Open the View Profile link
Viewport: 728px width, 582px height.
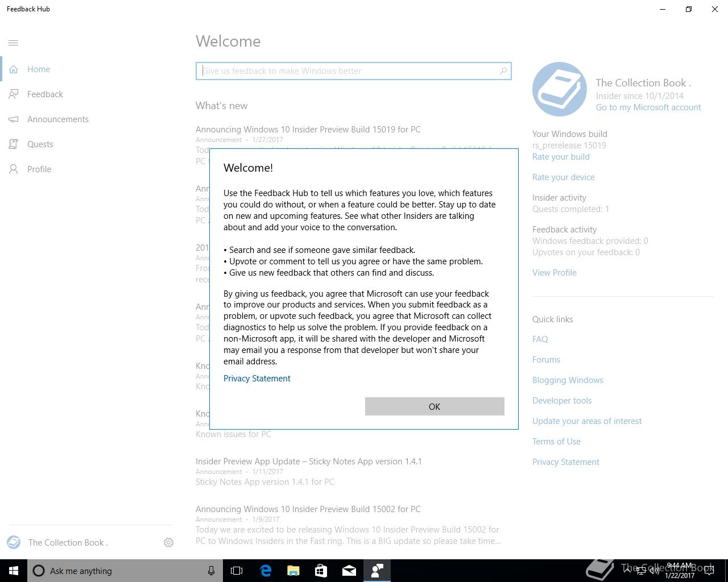tap(555, 273)
